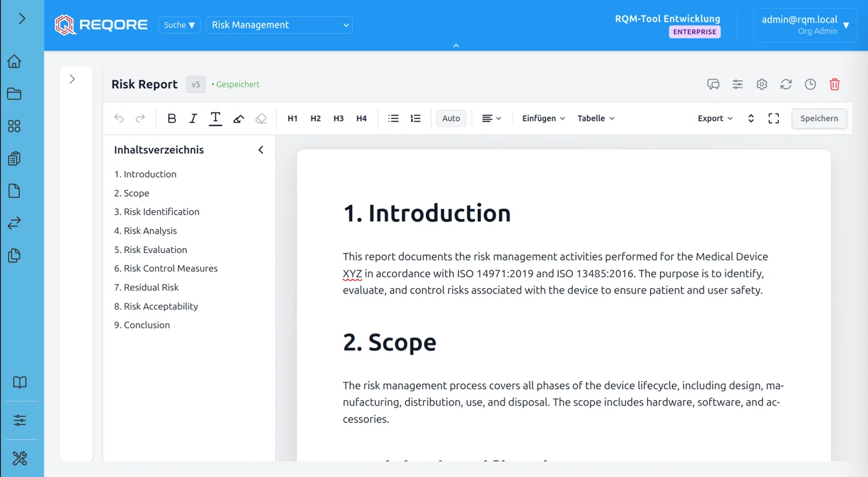Toggle the Auto button in toolbar
This screenshot has width=868, height=477.
[x=451, y=118]
